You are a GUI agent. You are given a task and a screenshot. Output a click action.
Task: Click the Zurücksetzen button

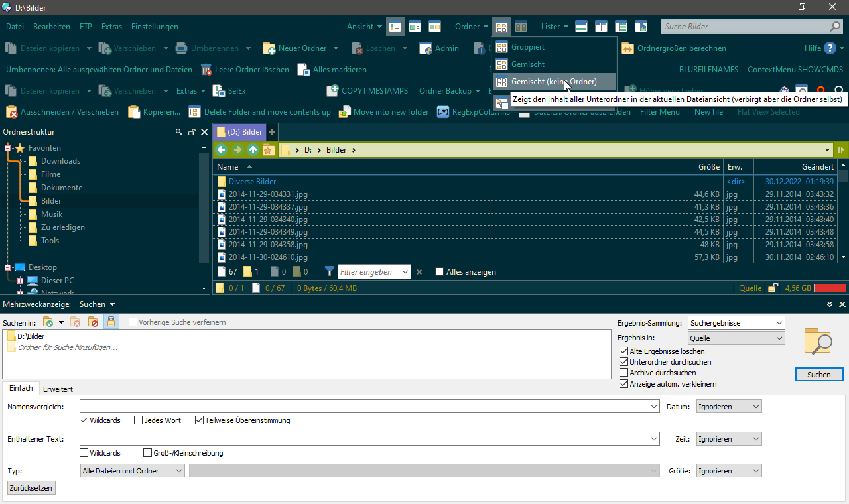31,488
